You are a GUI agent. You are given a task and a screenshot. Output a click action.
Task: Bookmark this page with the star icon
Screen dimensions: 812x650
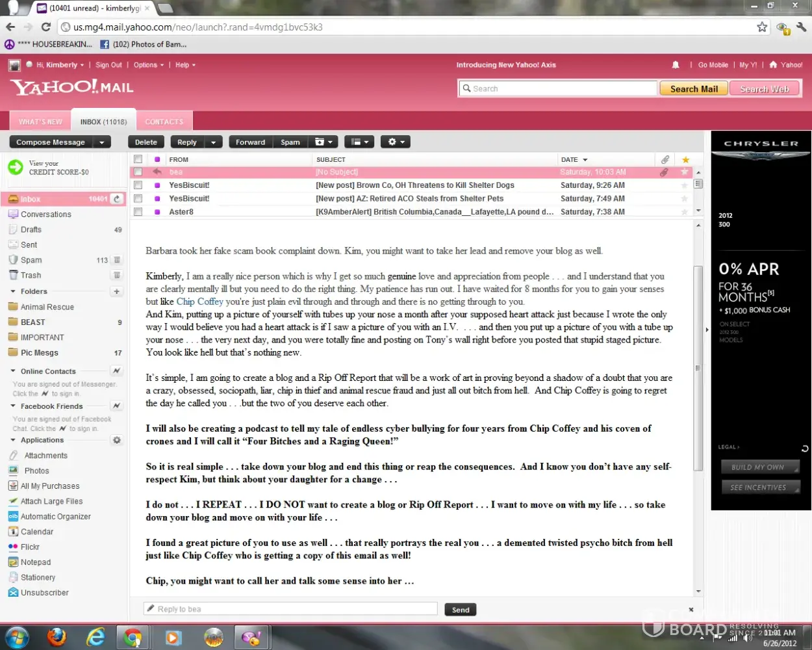[x=762, y=27]
